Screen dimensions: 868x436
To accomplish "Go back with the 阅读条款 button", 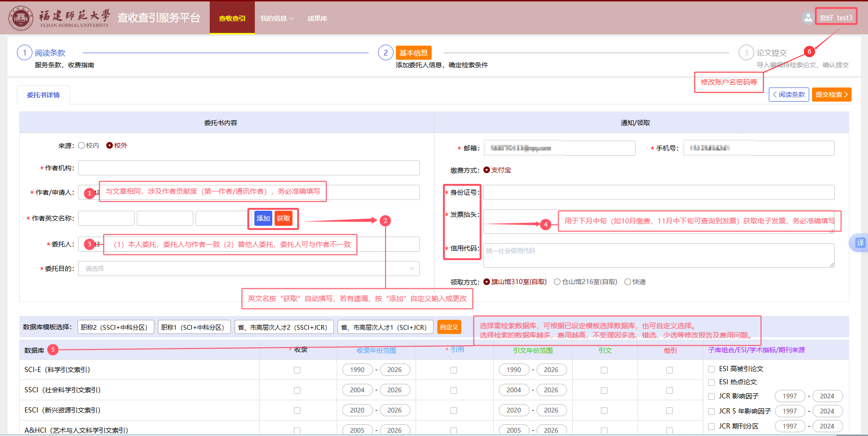I will pyautogui.click(x=789, y=95).
